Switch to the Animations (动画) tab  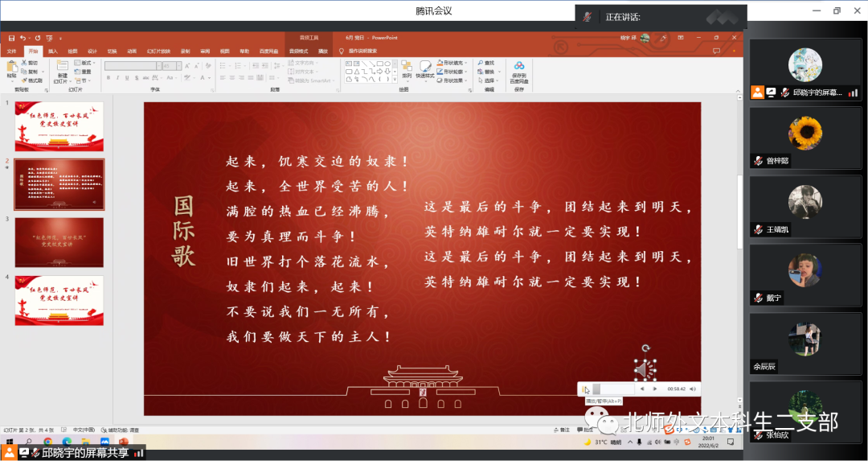(x=131, y=51)
